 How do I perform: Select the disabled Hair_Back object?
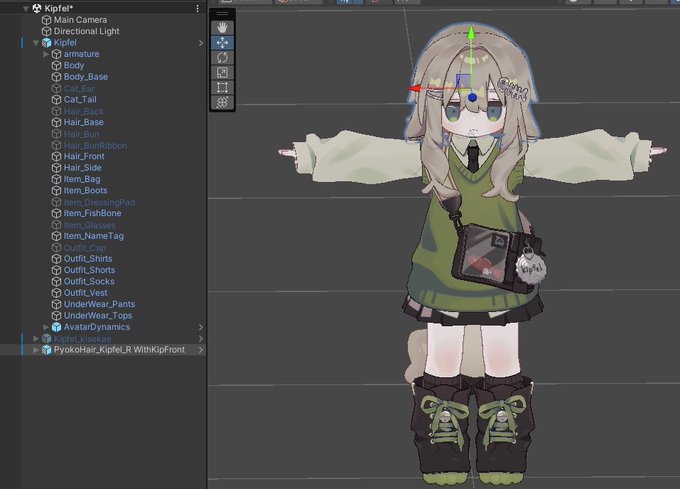point(84,111)
